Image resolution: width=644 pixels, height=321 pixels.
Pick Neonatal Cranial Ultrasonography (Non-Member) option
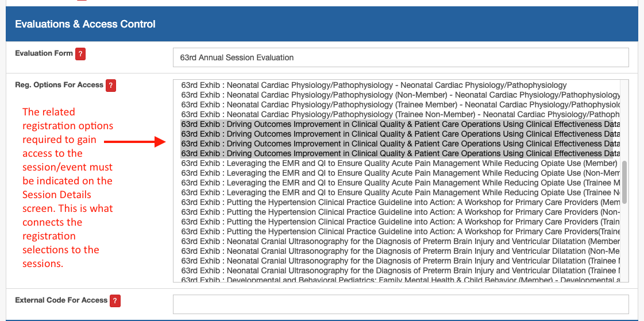[x=400, y=251]
